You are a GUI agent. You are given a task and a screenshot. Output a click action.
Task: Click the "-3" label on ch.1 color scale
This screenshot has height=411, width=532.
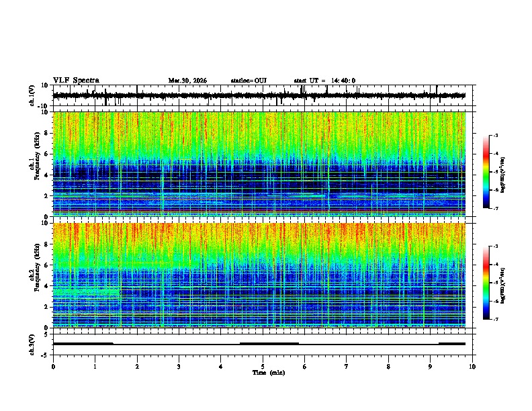(496, 136)
